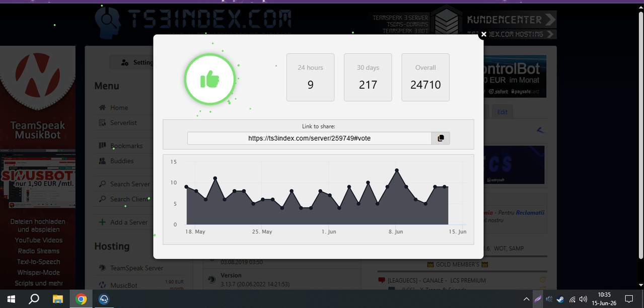
Task: Click the first chart data point at 18. May
Action: click(x=186, y=187)
